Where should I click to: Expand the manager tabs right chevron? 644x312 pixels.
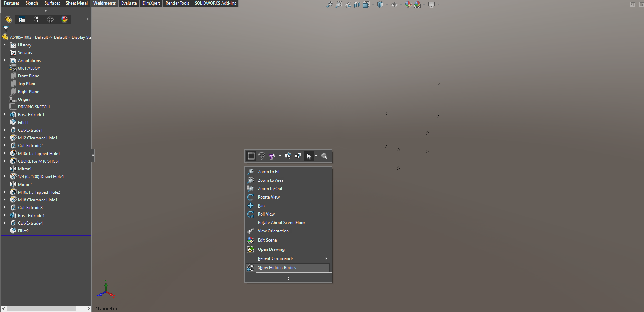pyautogui.click(x=88, y=19)
